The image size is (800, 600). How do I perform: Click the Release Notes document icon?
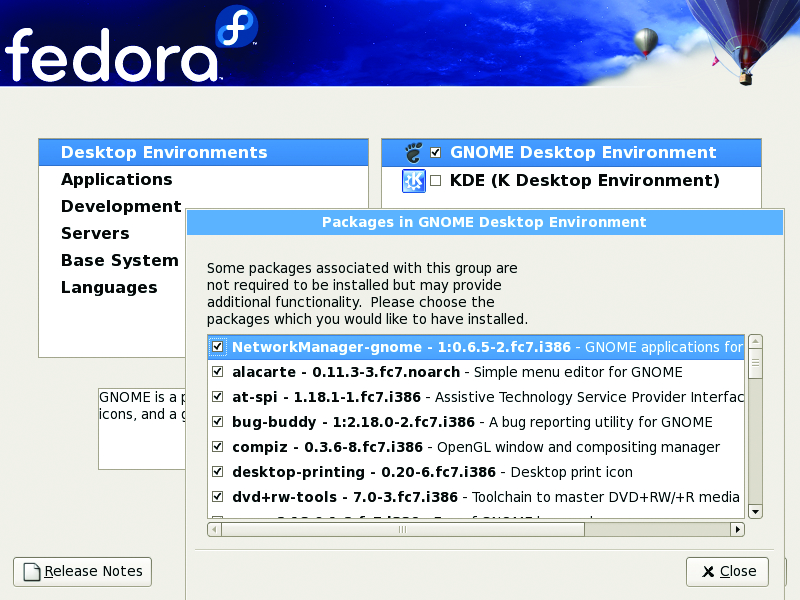coord(32,572)
